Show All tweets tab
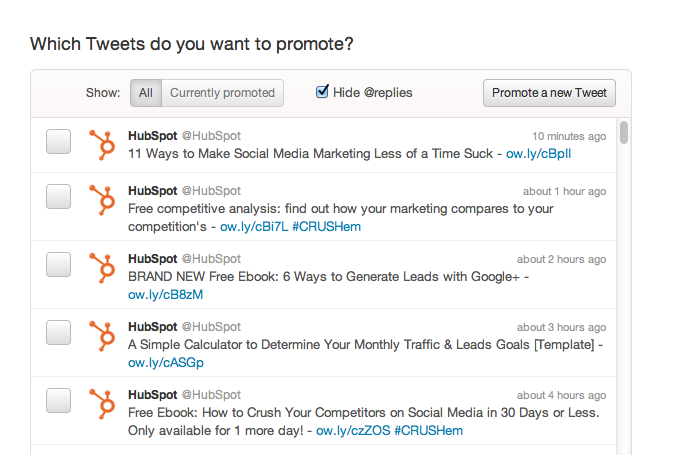 point(146,93)
